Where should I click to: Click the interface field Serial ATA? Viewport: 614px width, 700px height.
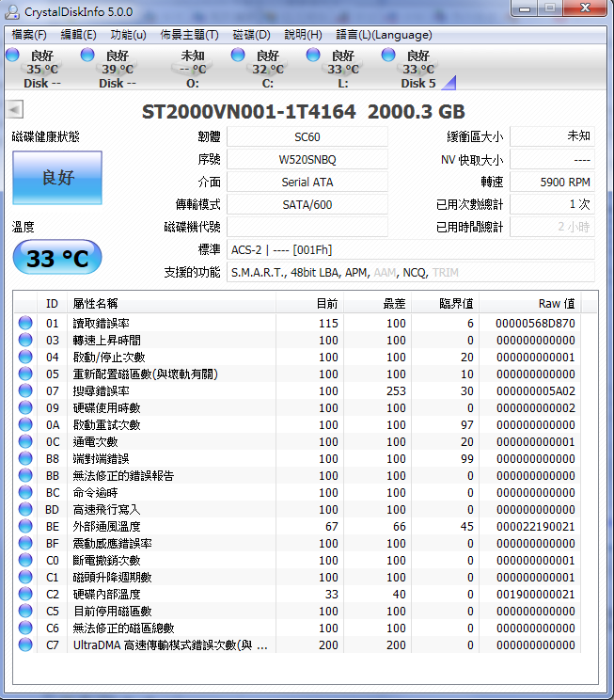tap(307, 183)
